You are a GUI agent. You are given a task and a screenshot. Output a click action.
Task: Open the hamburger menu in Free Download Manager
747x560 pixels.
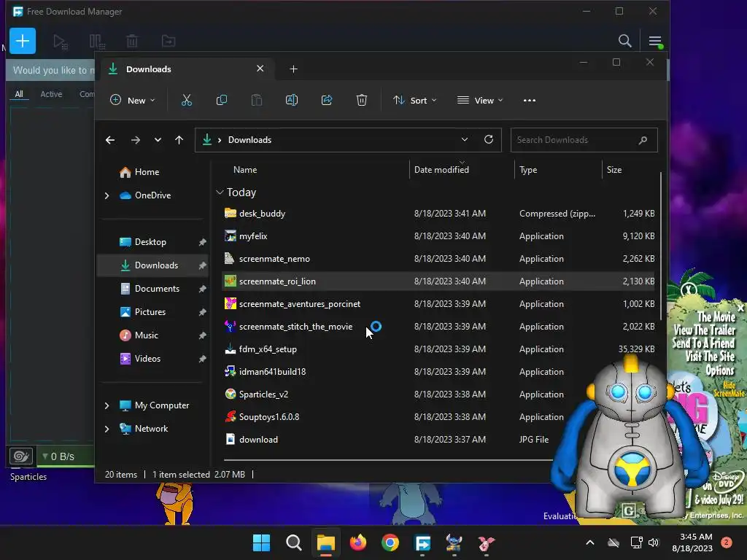click(655, 42)
